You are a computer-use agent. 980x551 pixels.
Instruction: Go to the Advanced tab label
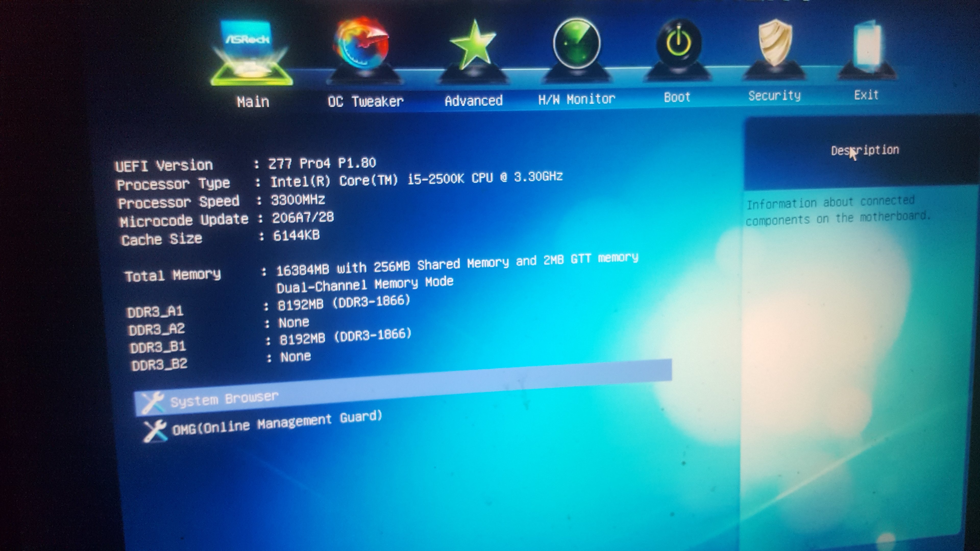click(x=474, y=101)
